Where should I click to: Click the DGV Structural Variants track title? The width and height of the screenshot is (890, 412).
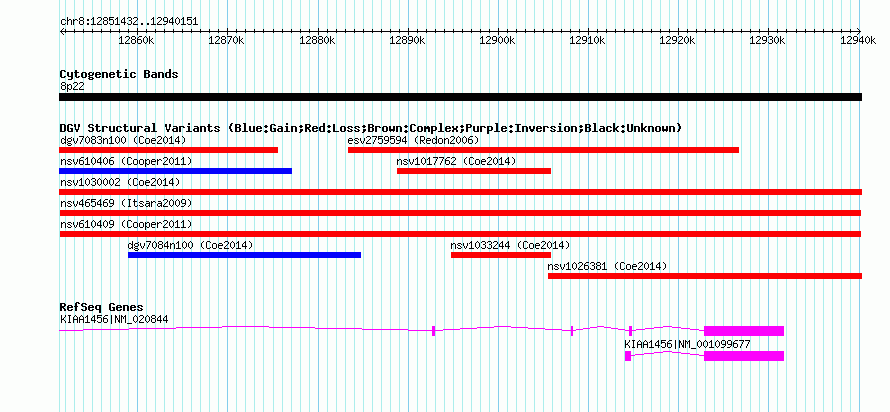[x=370, y=128]
